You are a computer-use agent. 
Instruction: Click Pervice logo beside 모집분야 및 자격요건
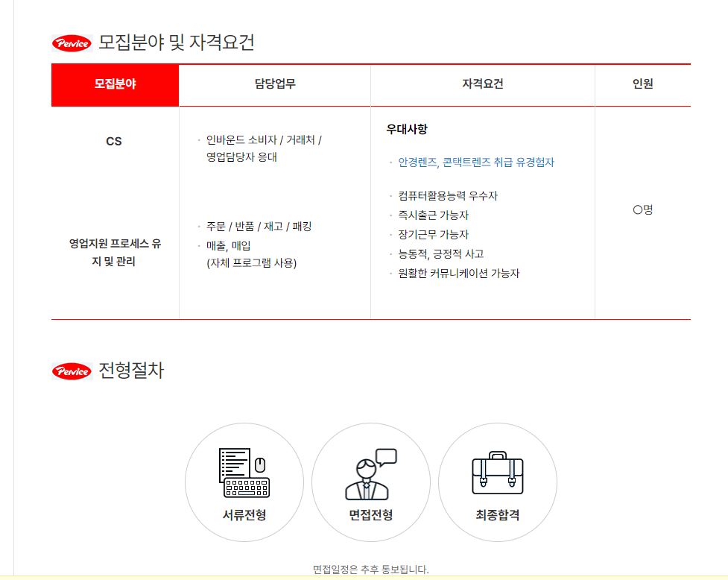pyautogui.click(x=72, y=43)
